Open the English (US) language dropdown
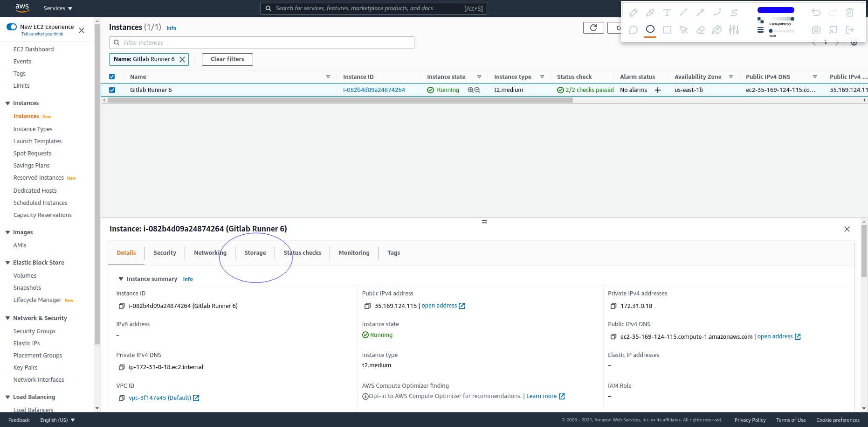The image size is (868, 427). pos(58,420)
